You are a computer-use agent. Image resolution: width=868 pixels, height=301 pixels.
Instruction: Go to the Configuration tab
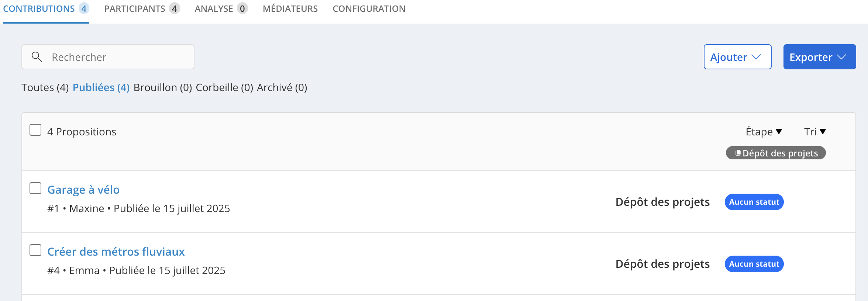coord(369,8)
